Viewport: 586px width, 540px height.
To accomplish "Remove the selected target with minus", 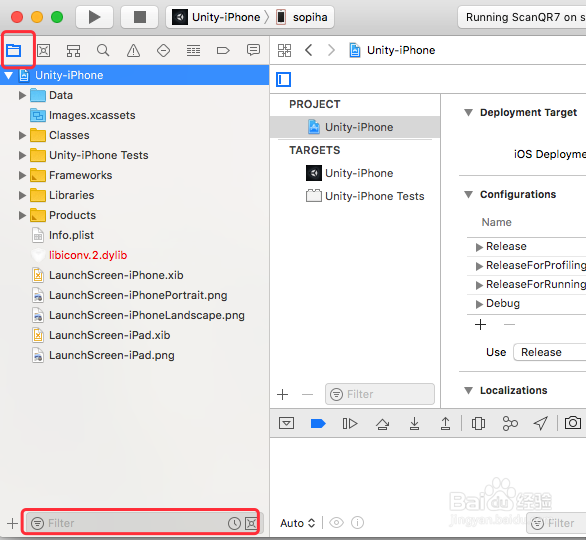I will 307,394.
